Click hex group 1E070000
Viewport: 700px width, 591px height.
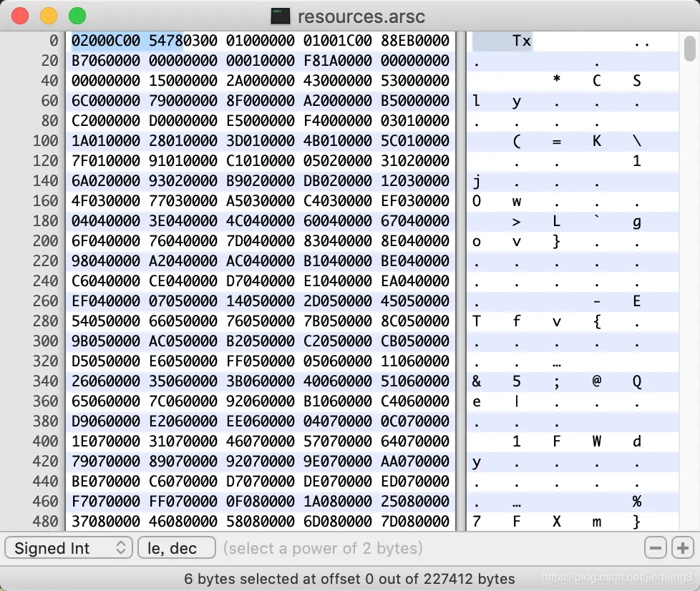(x=106, y=441)
